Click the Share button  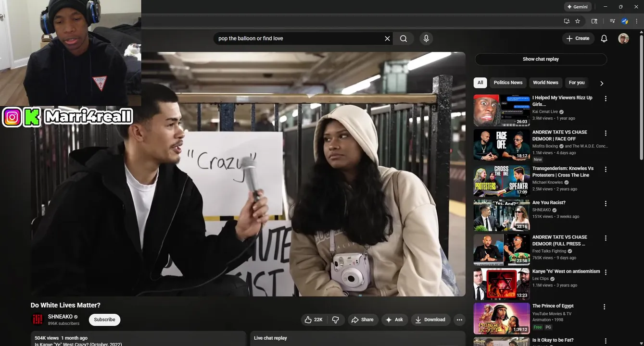363,320
